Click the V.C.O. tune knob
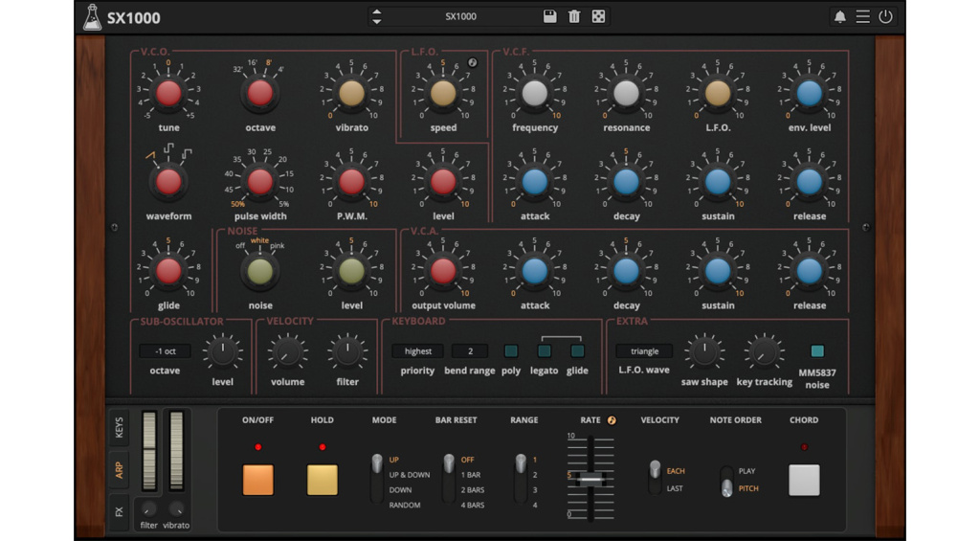This screenshot has height=541, width=980. [x=168, y=93]
